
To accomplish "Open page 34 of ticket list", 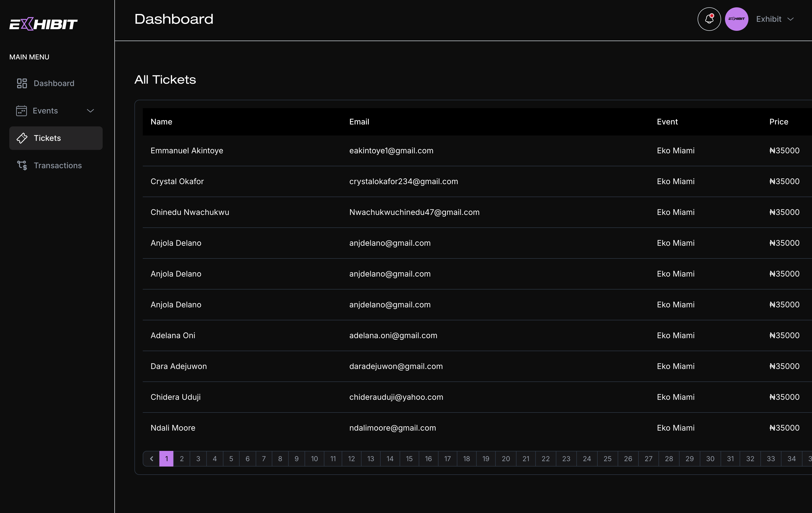I will [791, 459].
